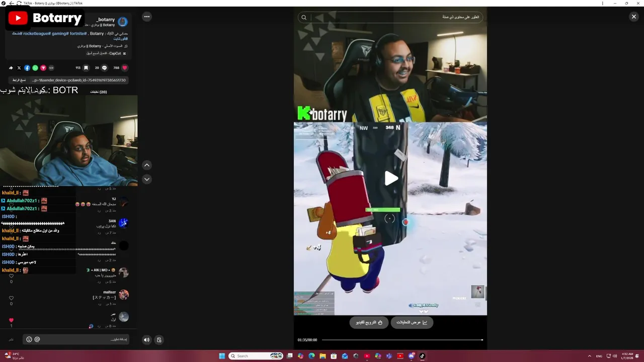Open Discord from the taskbar
644x362 pixels.
pos(411,356)
